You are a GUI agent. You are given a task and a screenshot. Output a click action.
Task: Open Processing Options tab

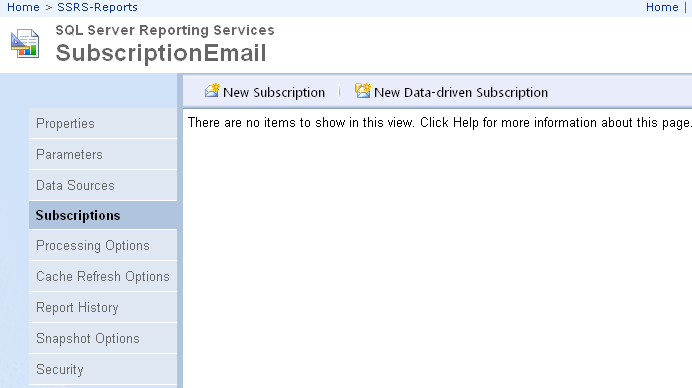[x=103, y=245]
